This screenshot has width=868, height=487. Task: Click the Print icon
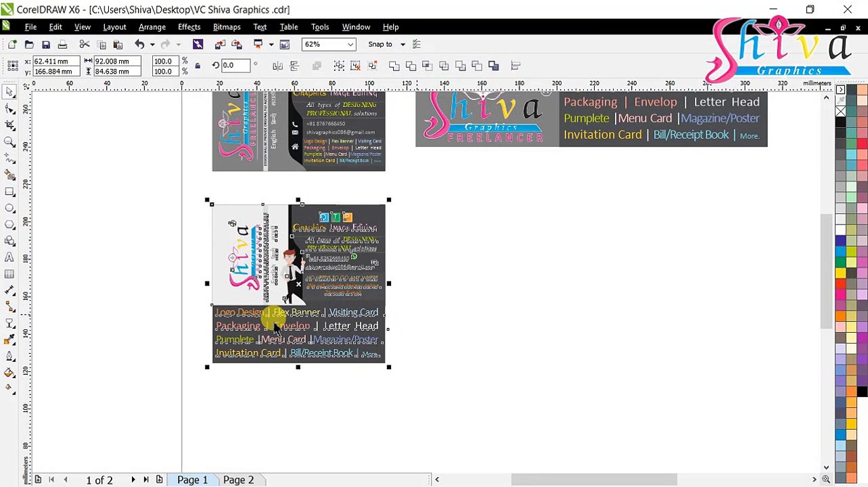[62, 45]
